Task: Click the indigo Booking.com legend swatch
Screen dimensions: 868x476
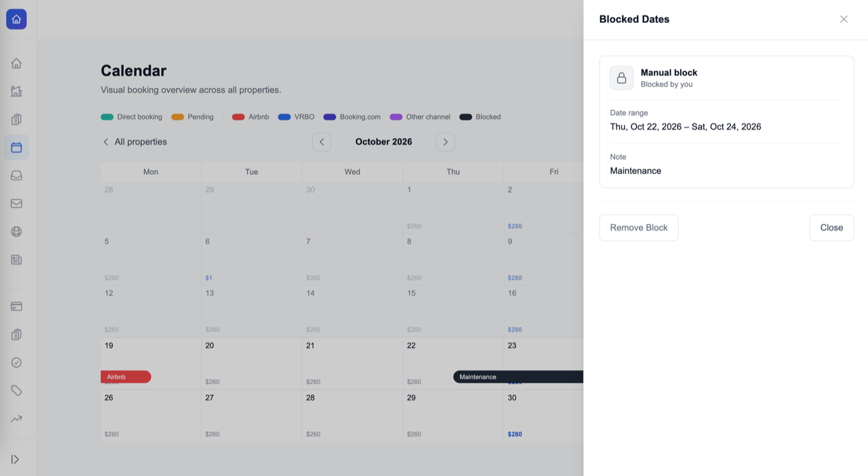Action: [330, 117]
